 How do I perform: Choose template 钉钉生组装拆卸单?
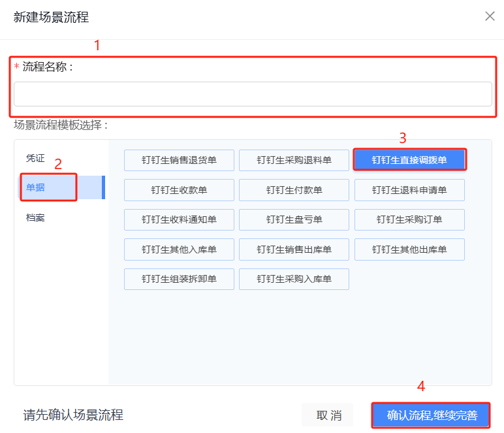click(179, 279)
